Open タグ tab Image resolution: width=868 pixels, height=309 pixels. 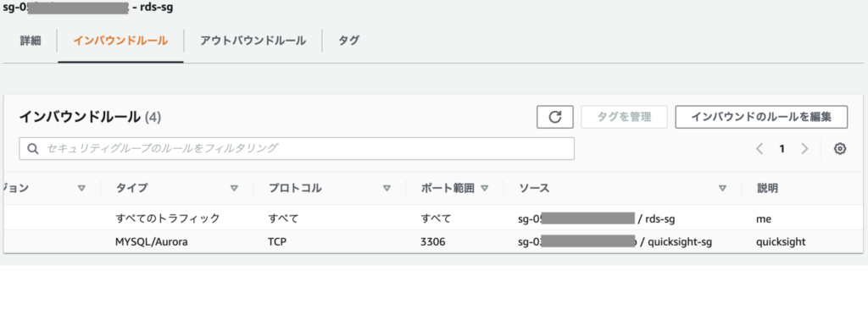click(348, 41)
